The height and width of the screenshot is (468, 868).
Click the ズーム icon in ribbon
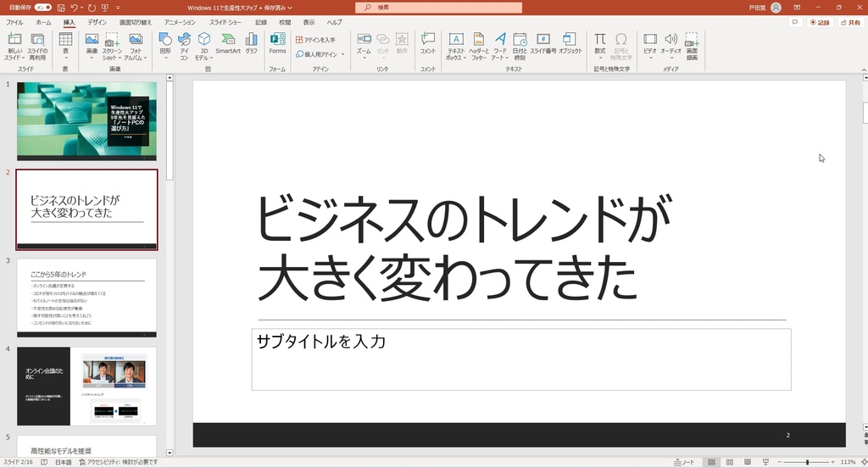364,44
